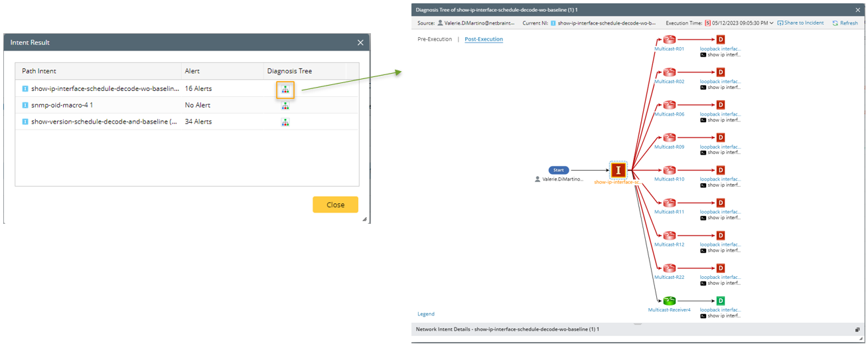The image size is (868, 350).
Task: Click the Multicast-R01 device label
Action: coord(669,48)
